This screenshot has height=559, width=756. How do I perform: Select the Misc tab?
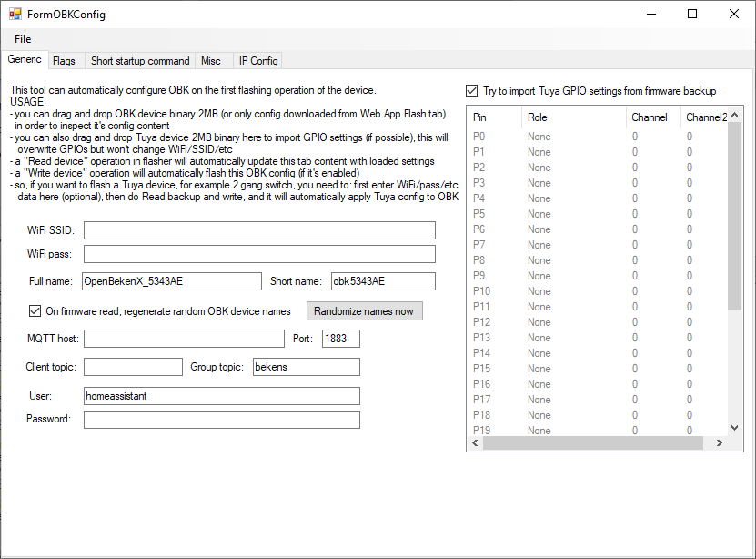(x=210, y=61)
